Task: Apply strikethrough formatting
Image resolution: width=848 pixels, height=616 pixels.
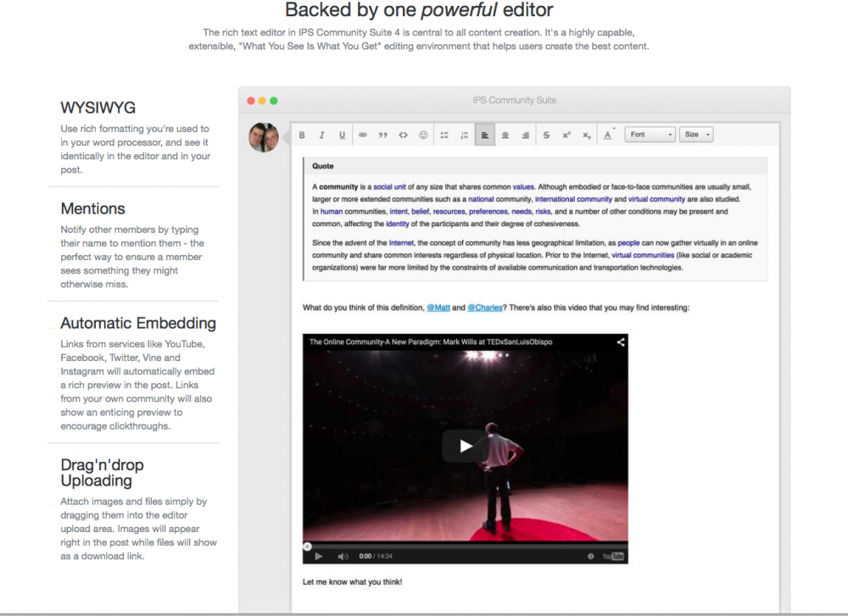Action: click(x=546, y=135)
